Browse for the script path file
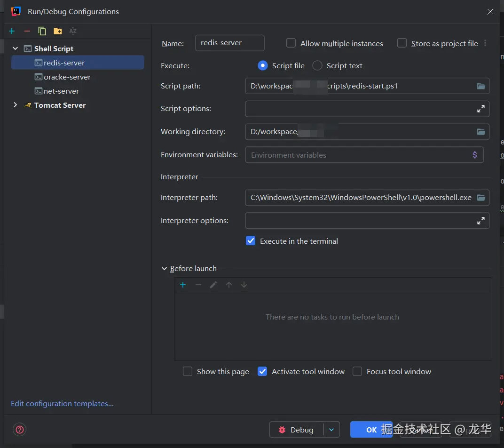Image resolution: width=504 pixels, height=448 pixels. coord(481,86)
